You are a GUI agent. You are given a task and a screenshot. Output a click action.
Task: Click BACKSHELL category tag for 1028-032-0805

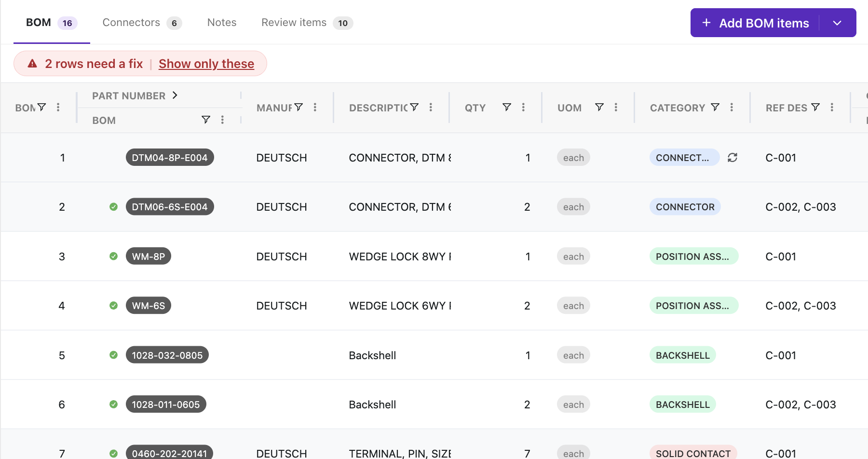(x=683, y=355)
